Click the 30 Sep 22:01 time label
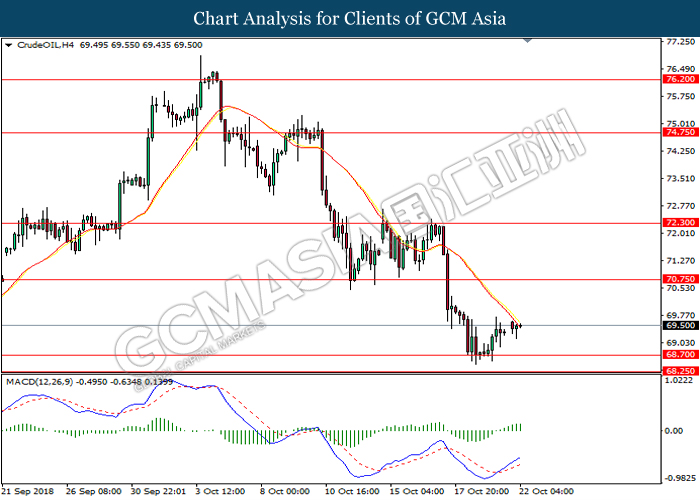 point(158,492)
